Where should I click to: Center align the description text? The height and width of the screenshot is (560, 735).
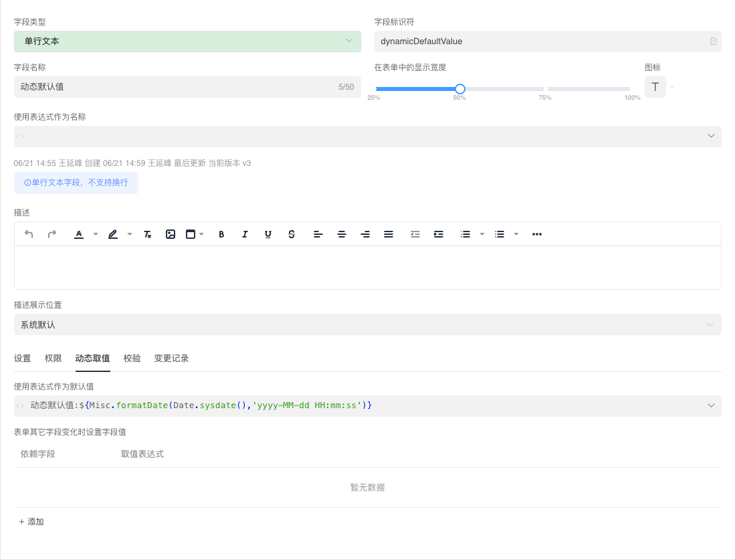pyautogui.click(x=342, y=234)
